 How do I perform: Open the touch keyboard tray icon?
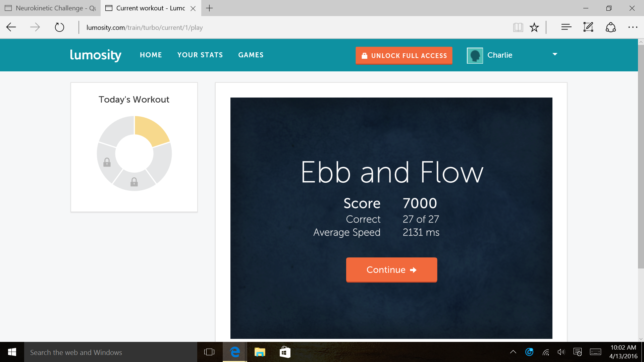595,352
